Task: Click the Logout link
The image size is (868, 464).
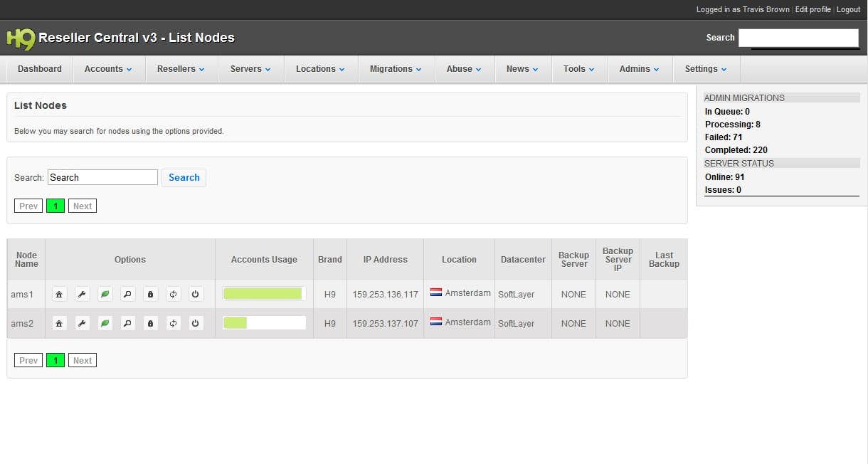Action: point(848,9)
